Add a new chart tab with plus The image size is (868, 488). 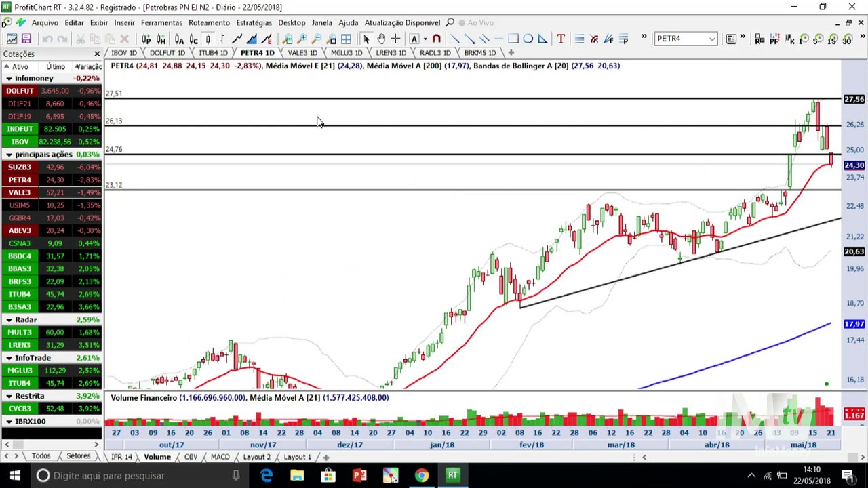[511, 52]
